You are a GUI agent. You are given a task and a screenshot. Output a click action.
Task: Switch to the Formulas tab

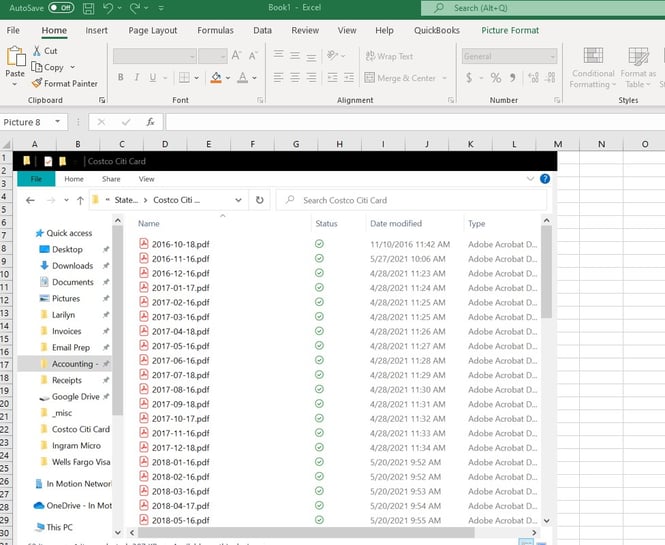click(x=215, y=31)
